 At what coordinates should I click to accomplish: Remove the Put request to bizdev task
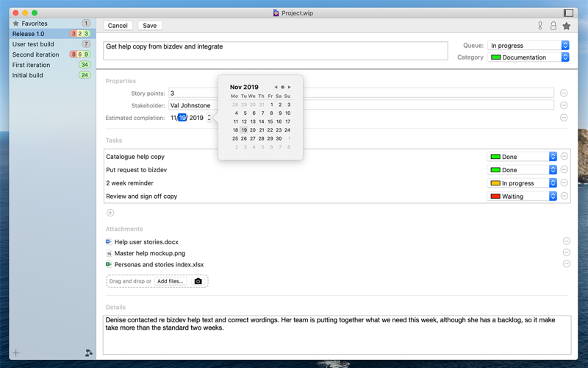pos(564,169)
